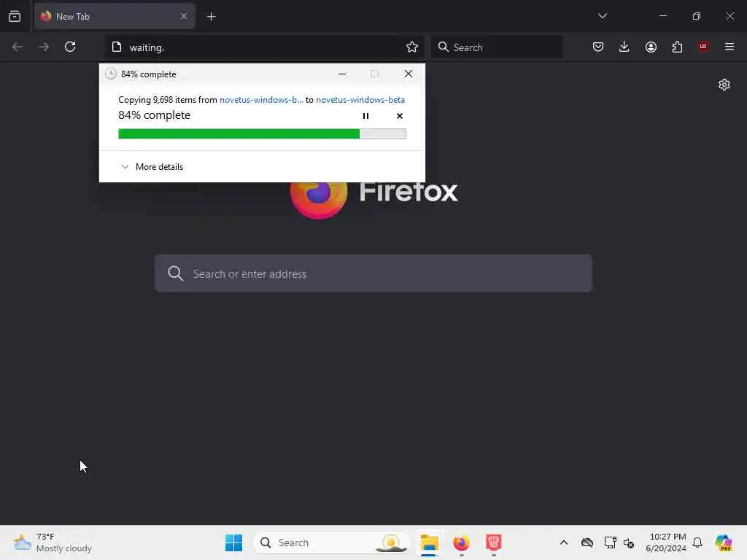Click the clock icon in copy dialog title
747x560 pixels.
[x=111, y=74]
